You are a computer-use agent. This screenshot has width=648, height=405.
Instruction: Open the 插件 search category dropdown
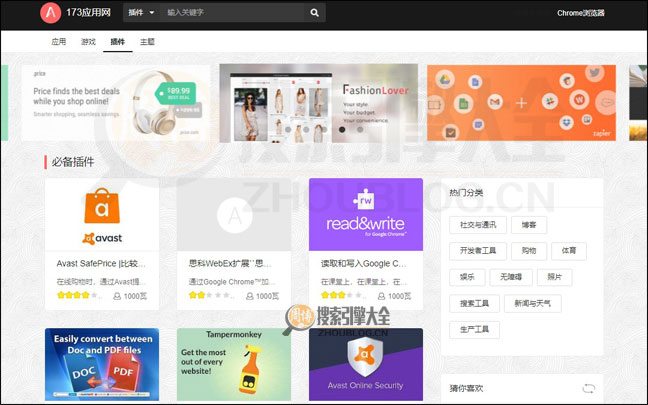click(x=141, y=12)
